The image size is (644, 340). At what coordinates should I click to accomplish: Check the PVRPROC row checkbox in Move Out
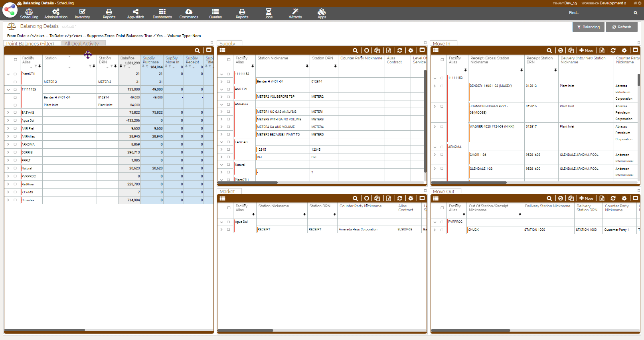[442, 222]
